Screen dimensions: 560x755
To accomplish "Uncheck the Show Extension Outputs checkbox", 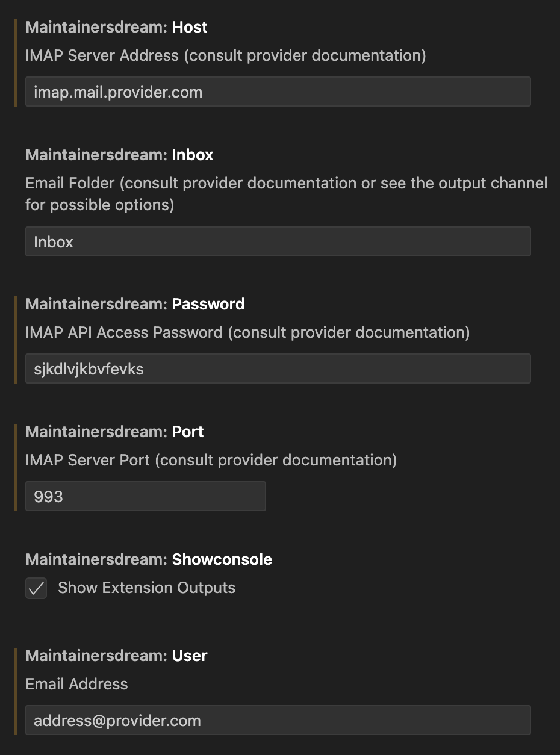I will [36, 588].
